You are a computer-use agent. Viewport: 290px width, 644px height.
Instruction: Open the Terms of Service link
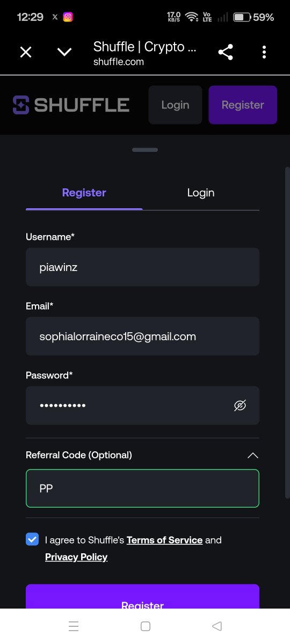click(164, 540)
